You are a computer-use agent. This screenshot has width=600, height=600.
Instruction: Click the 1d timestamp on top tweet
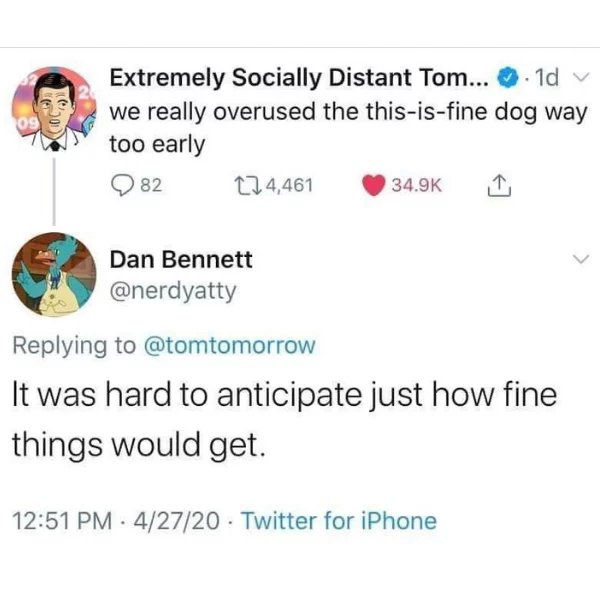click(x=547, y=78)
